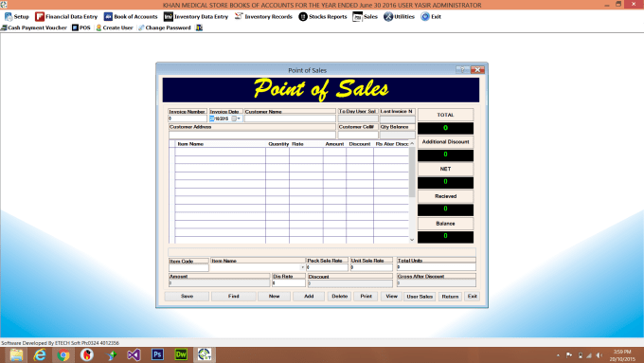644x363 pixels.
Task: Click the Stocks Reports icon
Action: 303,16
